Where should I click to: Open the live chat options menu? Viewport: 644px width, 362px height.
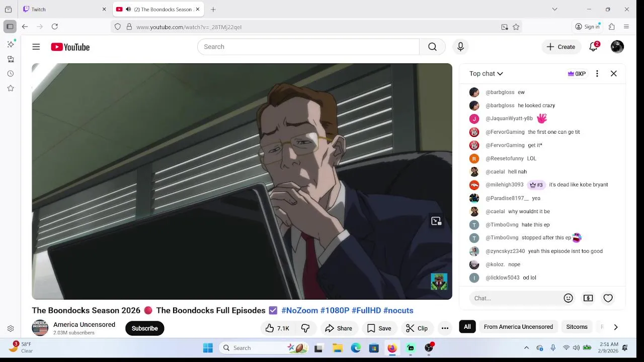tap(597, 73)
